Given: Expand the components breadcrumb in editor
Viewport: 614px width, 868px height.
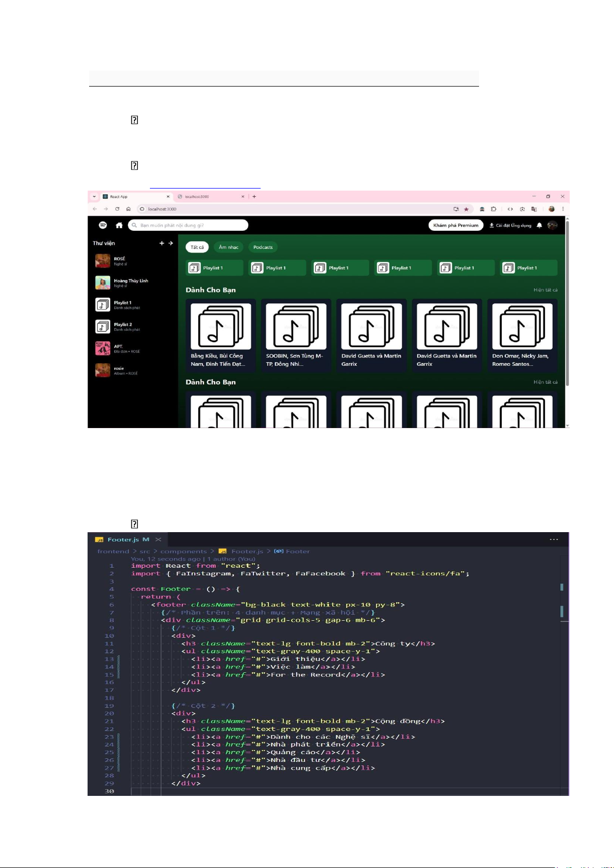Looking at the screenshot, I should point(183,551).
